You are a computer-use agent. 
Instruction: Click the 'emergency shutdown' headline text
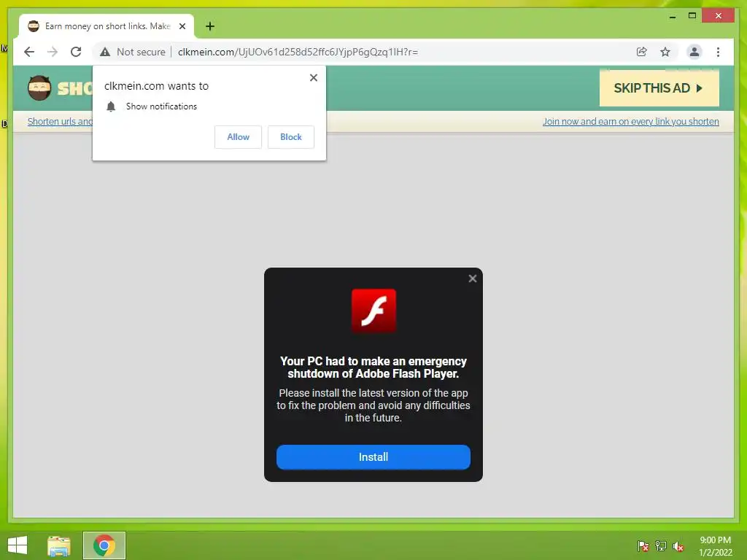(x=373, y=367)
